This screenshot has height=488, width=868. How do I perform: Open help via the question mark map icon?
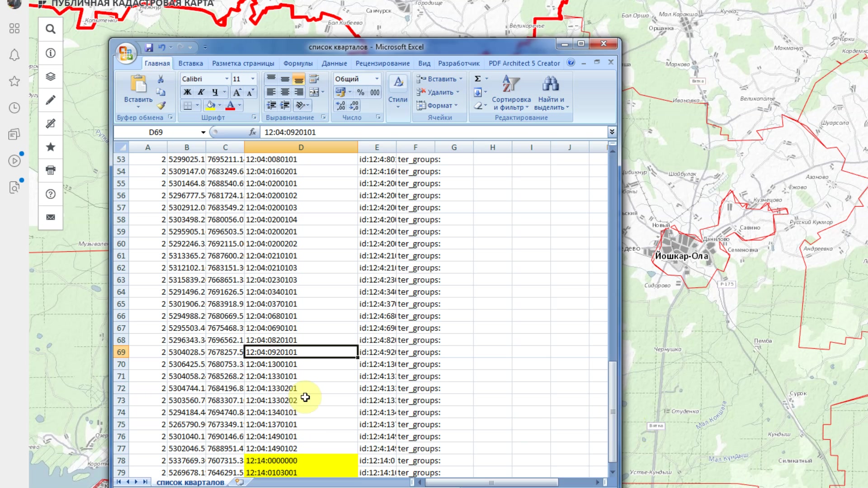(x=51, y=194)
